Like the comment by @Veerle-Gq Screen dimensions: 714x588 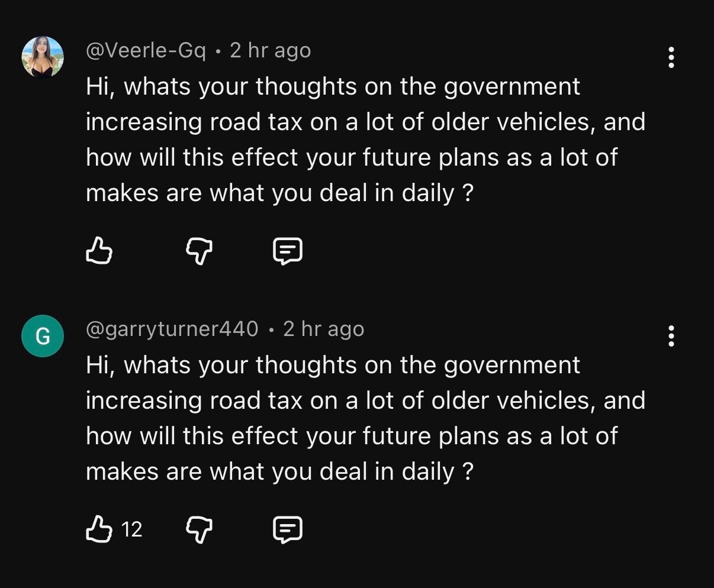point(99,250)
